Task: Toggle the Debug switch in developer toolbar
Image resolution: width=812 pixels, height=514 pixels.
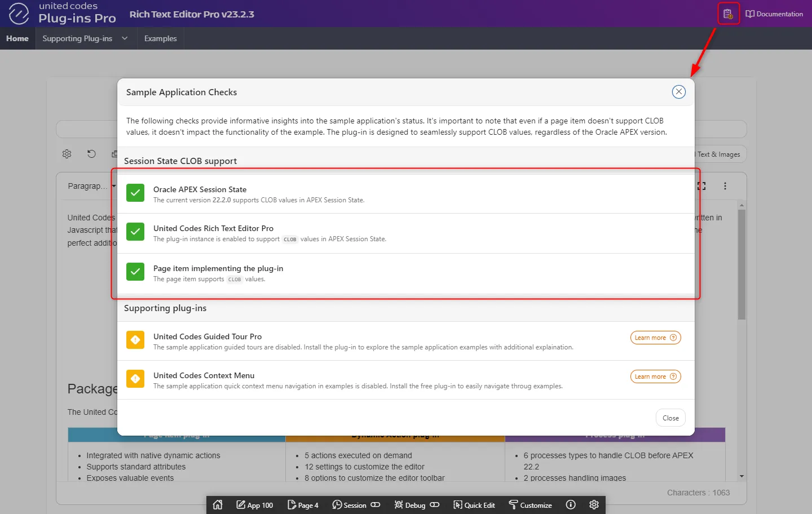Action: [x=434, y=505]
